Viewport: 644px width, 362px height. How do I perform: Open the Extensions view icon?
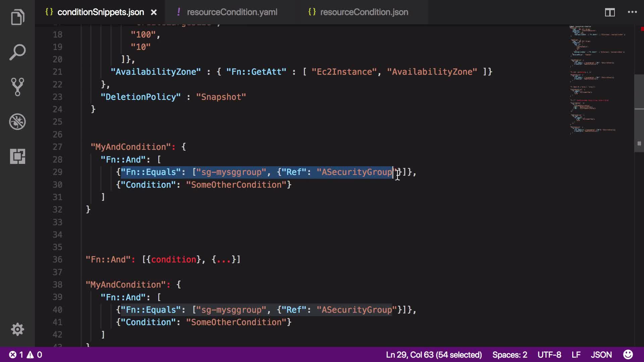pos(17,156)
